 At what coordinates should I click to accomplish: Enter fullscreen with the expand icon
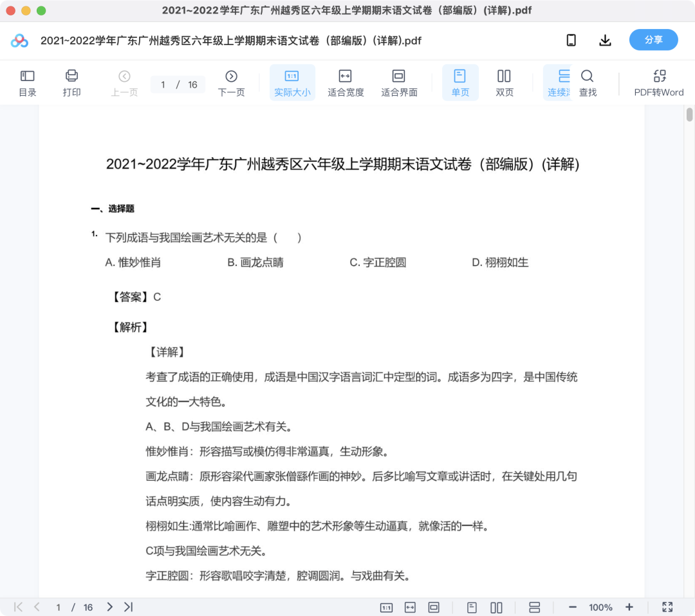pyautogui.click(x=667, y=607)
